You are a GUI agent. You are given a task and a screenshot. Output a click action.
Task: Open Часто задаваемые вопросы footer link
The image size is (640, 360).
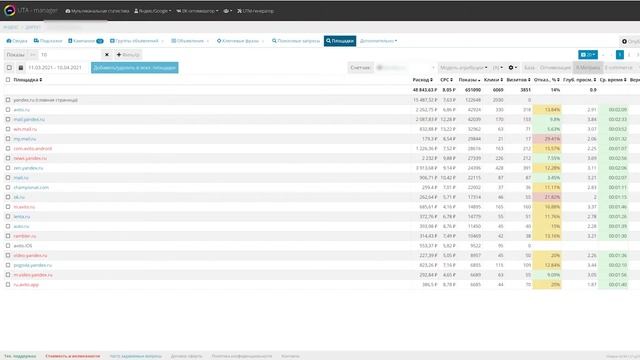coord(136,356)
